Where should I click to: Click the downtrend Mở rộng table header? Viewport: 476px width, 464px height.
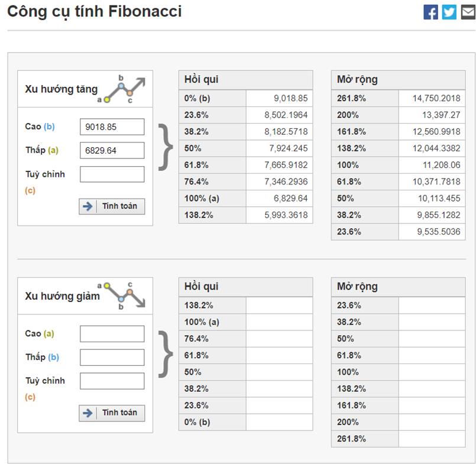[398, 287]
